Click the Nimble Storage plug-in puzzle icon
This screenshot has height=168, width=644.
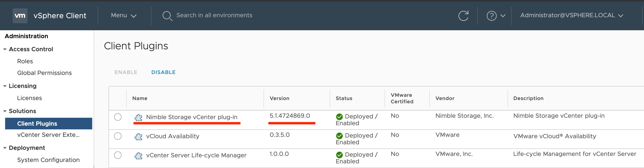coord(139,117)
